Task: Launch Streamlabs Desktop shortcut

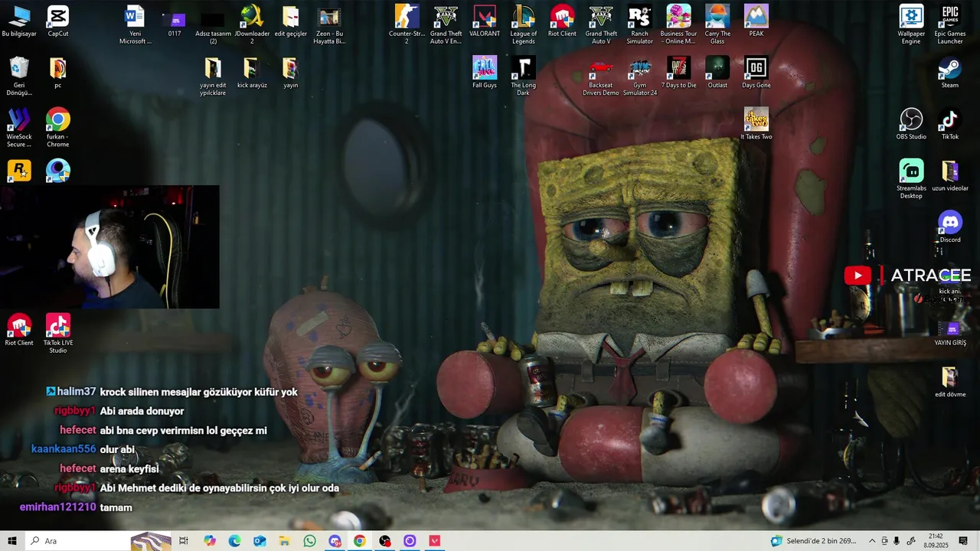Action: 911,179
